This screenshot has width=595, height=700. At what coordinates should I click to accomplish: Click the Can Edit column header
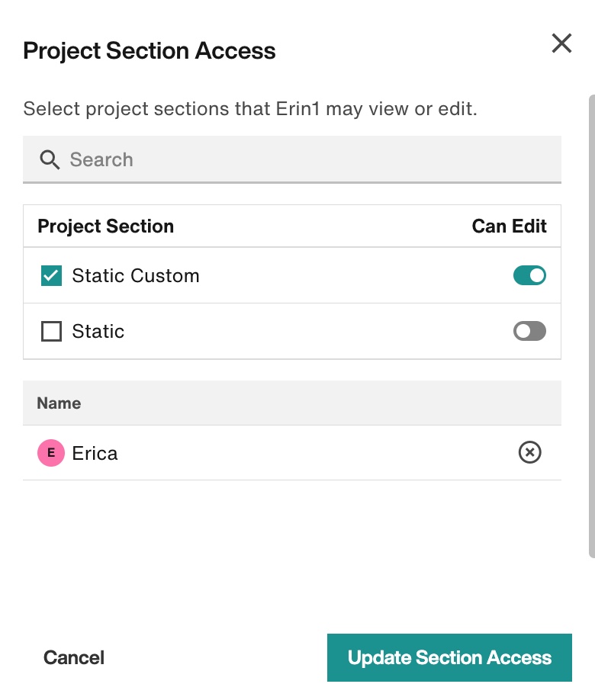[x=510, y=226]
